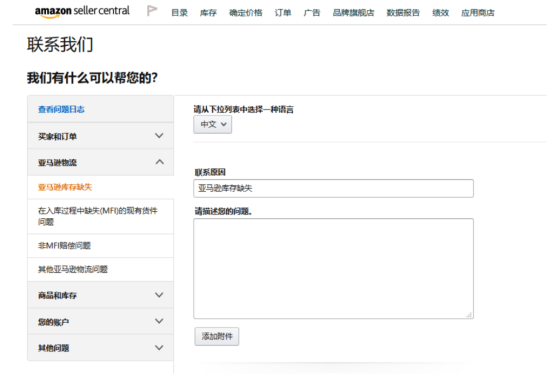Open the 订单 menu

[283, 13]
